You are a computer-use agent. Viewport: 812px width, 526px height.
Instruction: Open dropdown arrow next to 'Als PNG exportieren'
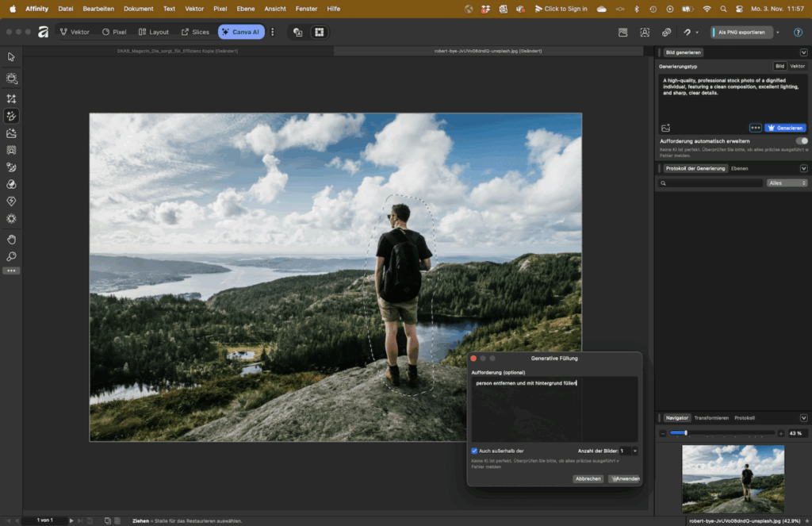778,33
